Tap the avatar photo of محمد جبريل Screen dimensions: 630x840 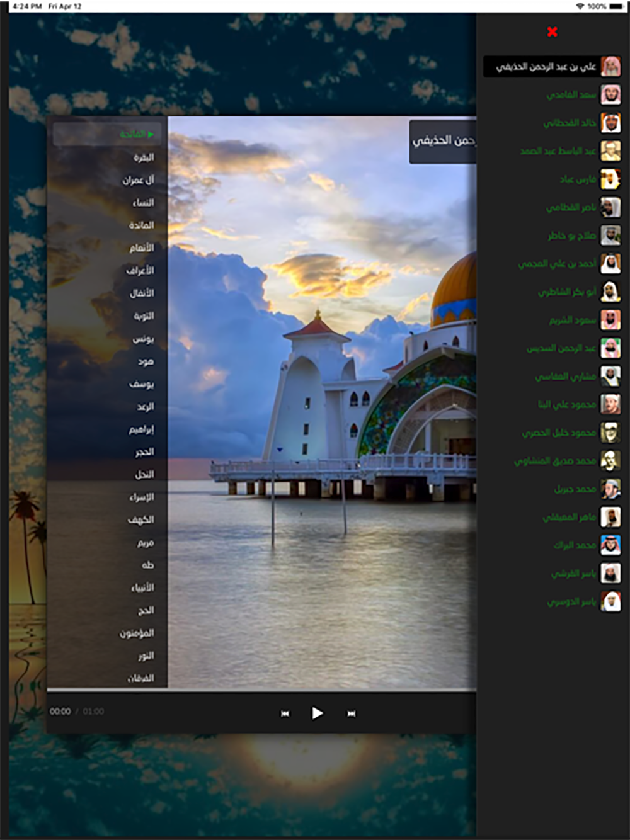[610, 489]
